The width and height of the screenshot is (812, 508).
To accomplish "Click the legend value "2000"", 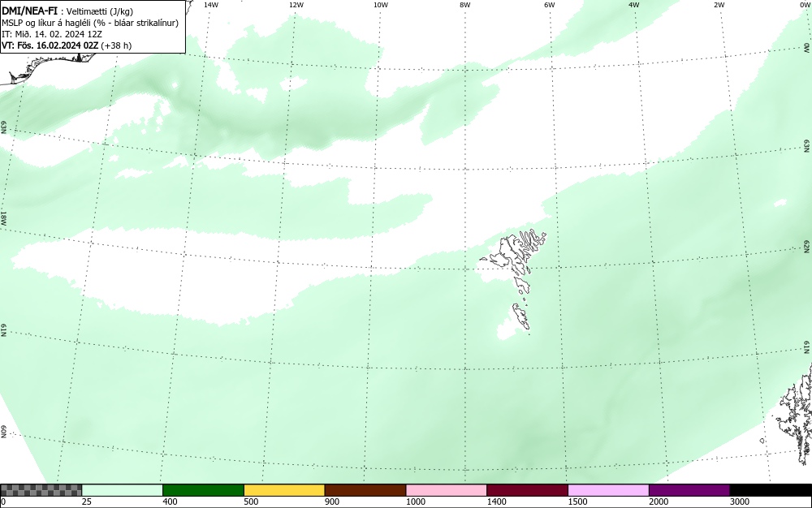I will tap(659, 502).
